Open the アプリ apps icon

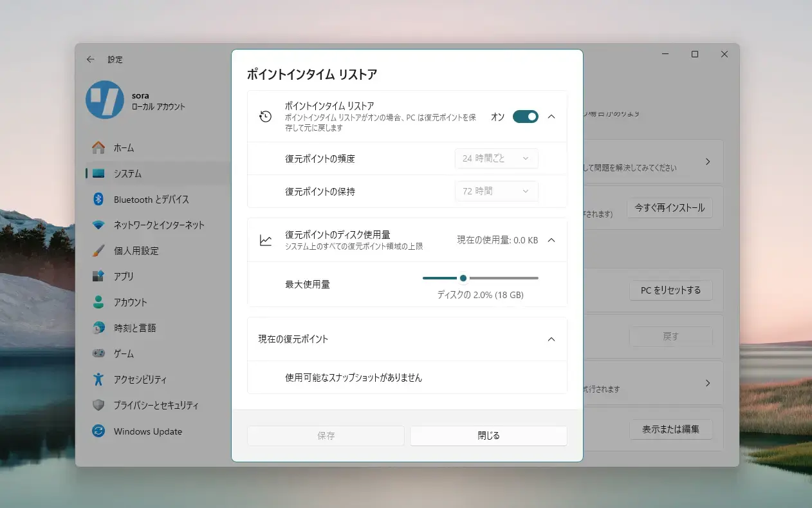tap(98, 276)
